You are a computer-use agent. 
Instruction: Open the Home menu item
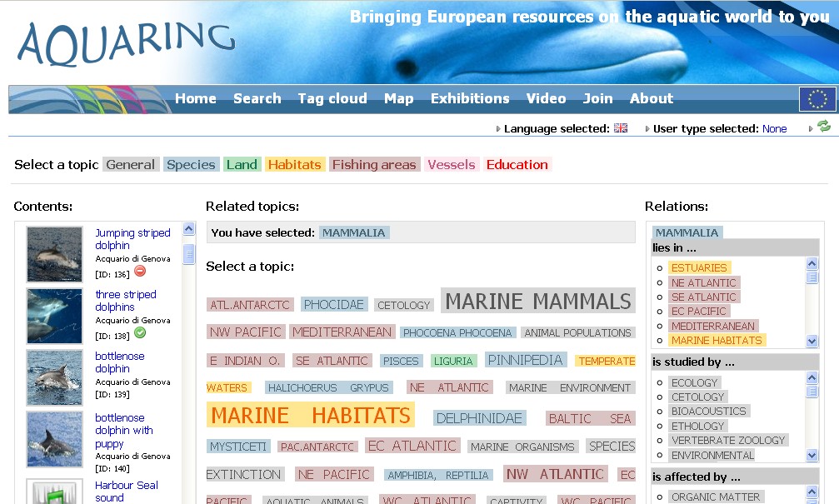coord(196,98)
